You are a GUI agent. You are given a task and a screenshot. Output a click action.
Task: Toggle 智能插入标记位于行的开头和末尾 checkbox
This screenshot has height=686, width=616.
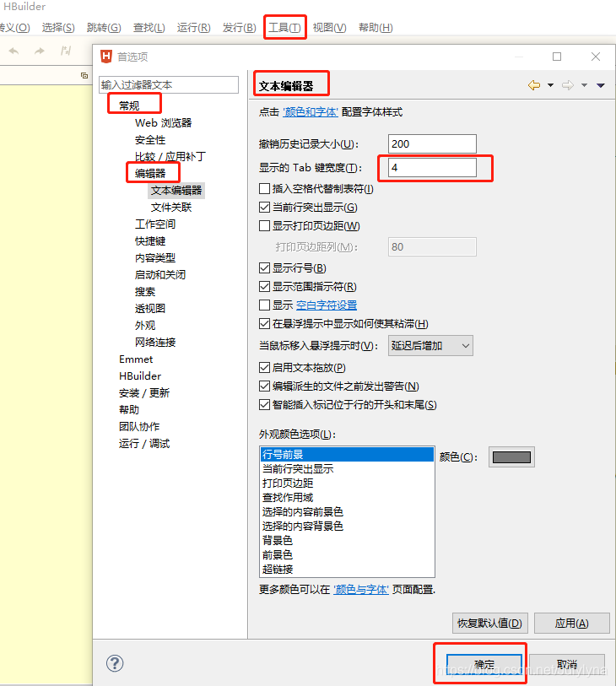click(x=264, y=405)
